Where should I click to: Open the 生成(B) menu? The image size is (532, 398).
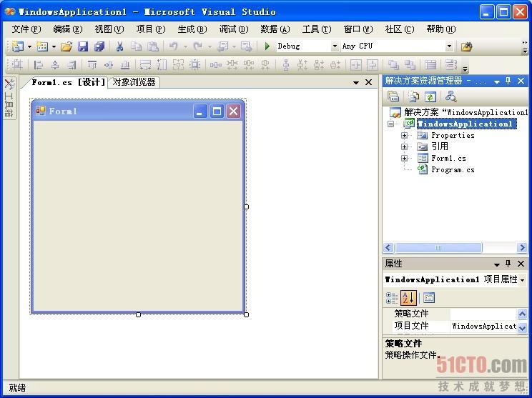[x=192, y=29]
